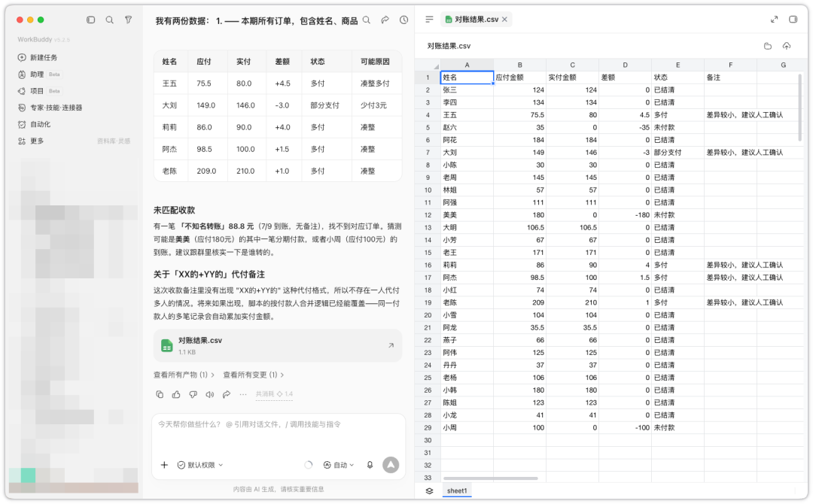Image resolution: width=813 pixels, height=504 pixels.
Task: Search within the conversation using magnifier icon
Action: point(367,20)
